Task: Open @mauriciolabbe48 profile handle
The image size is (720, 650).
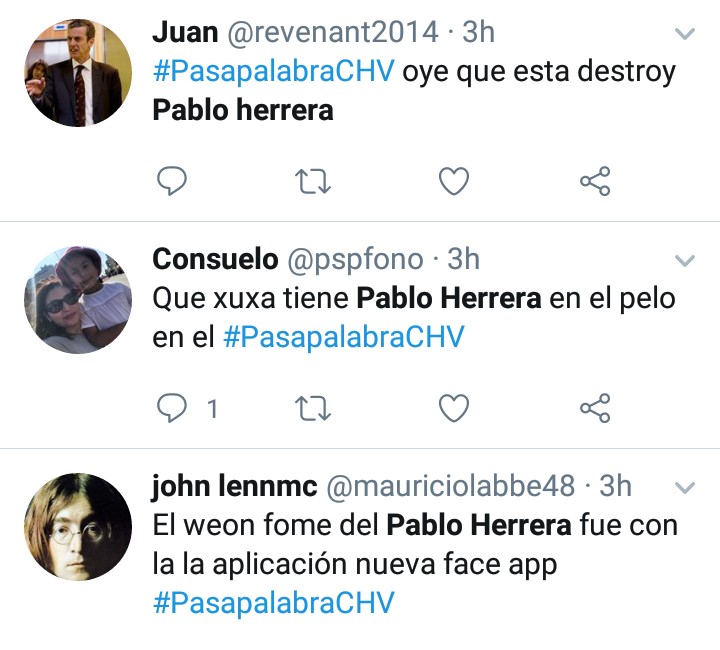Action: [450, 486]
